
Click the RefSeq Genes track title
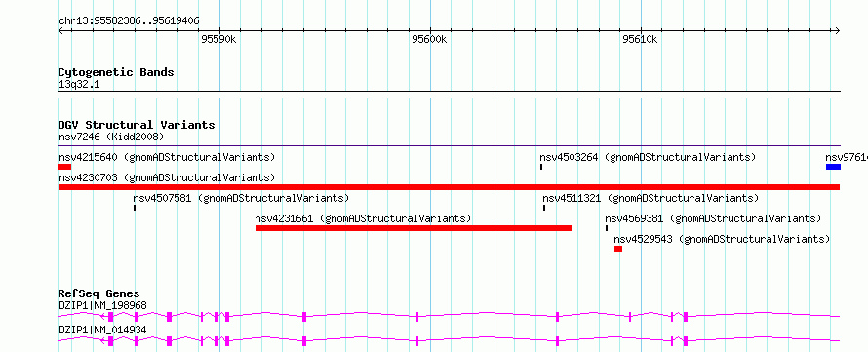click(99, 293)
